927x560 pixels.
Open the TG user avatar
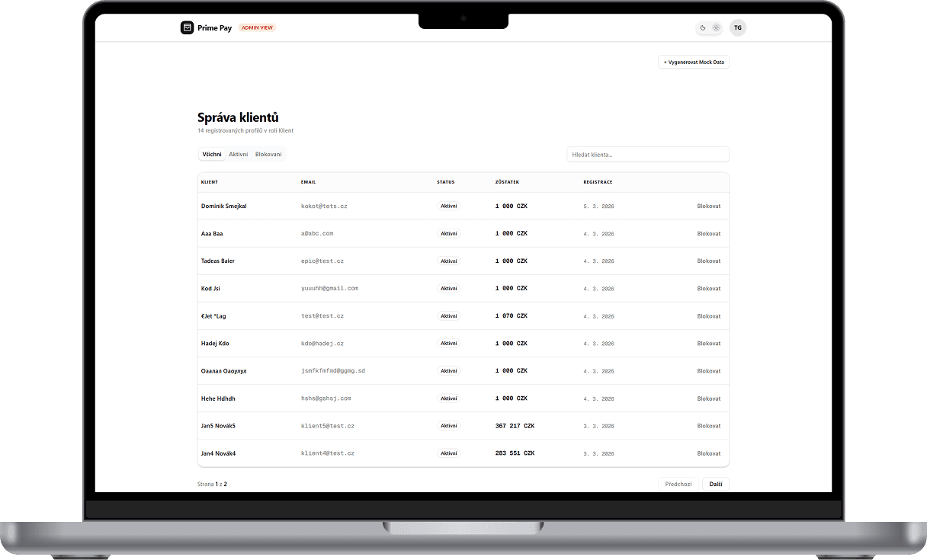(x=738, y=27)
